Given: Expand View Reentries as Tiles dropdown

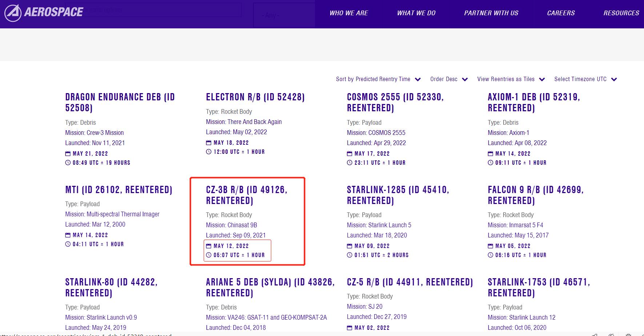Looking at the screenshot, I should pyautogui.click(x=511, y=79).
